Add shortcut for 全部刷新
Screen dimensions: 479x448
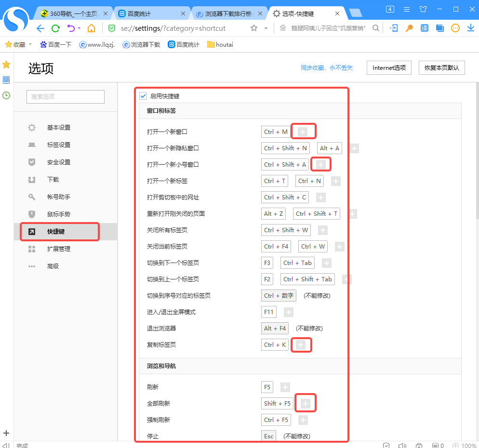click(305, 404)
